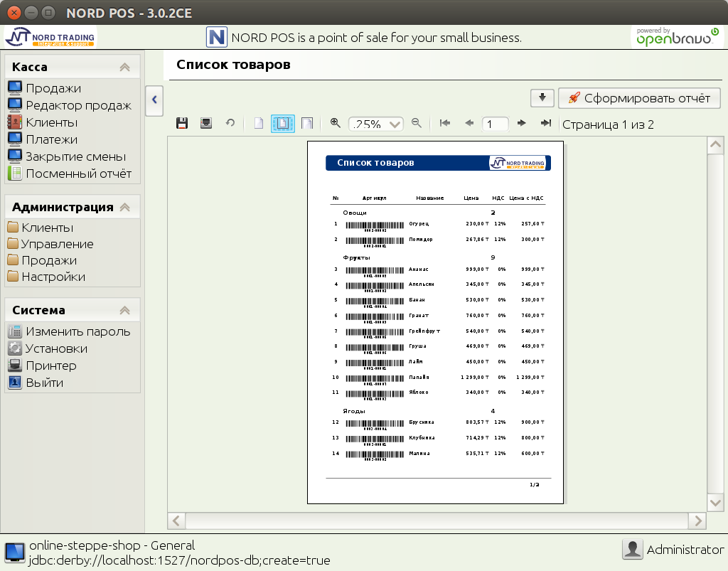Open Закрытие смены
The width and height of the screenshot is (728, 571).
[x=75, y=157]
